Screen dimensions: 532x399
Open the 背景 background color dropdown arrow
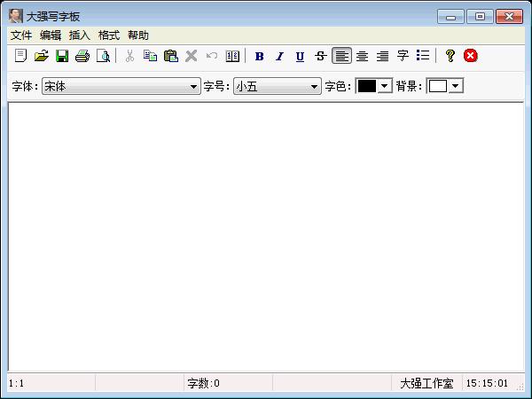tap(456, 86)
